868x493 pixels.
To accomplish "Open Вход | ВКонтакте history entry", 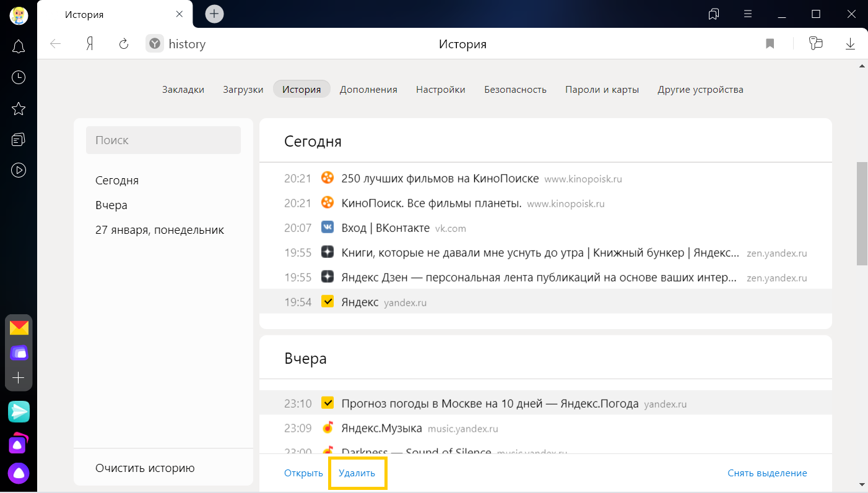I will (385, 228).
